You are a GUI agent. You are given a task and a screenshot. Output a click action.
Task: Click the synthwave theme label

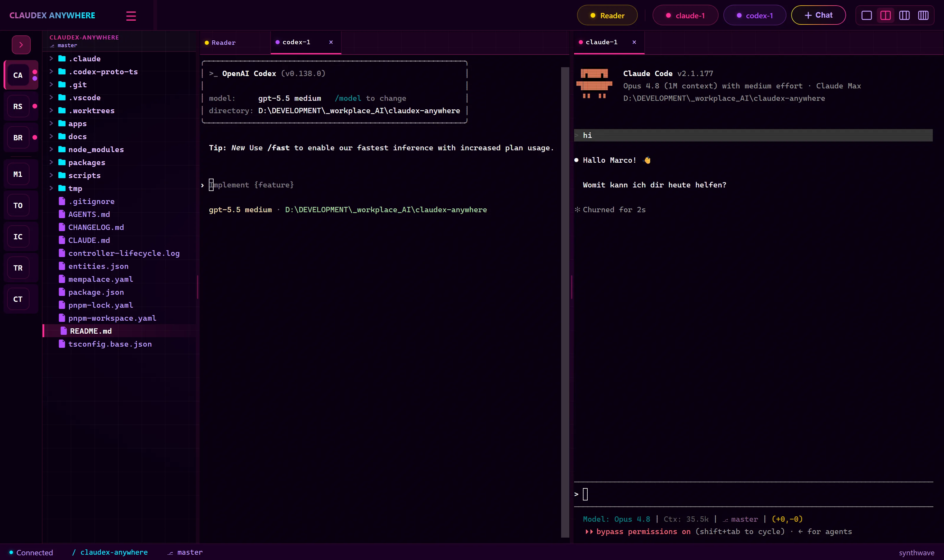click(917, 553)
